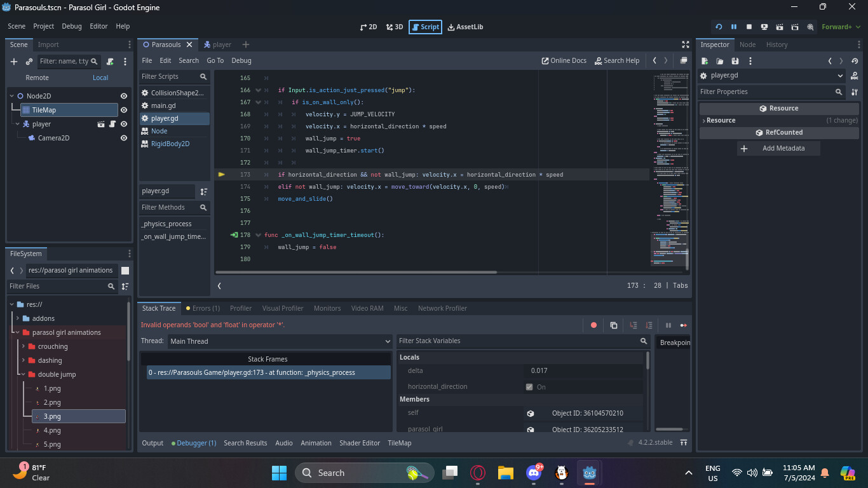Copy the debugger error icon
Screen dimensions: 868x488
(614, 325)
